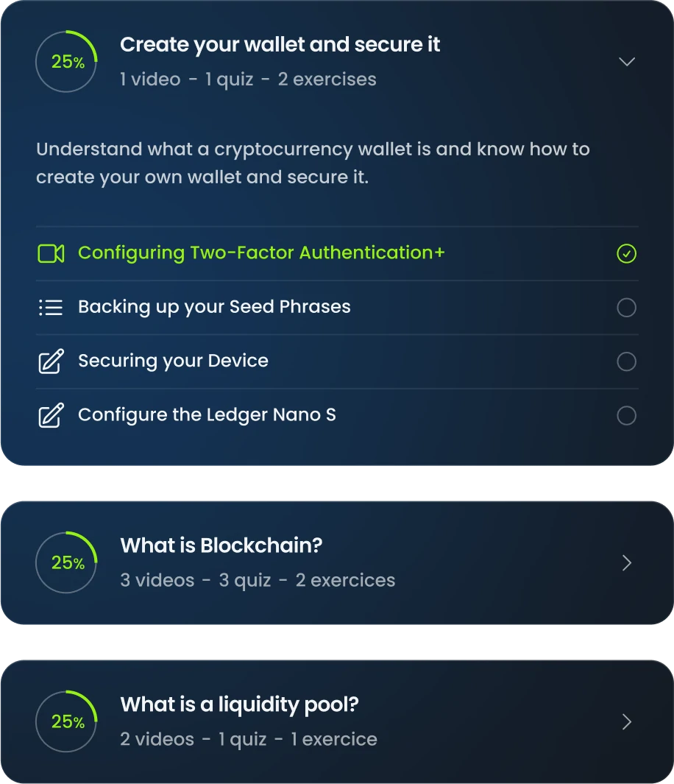This screenshot has width=674, height=784.
Task: Open the Securing your Device exercise
Action: pyautogui.click(x=173, y=361)
